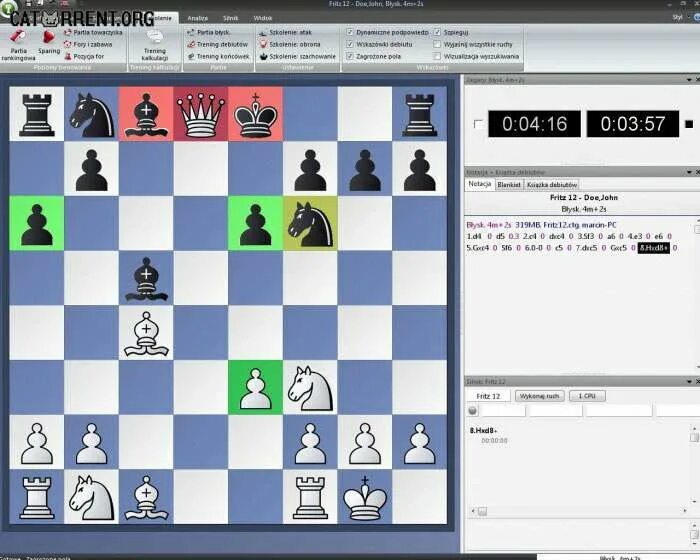Select move 1.d4 in notation
700x560 pixels.
pos(473,236)
